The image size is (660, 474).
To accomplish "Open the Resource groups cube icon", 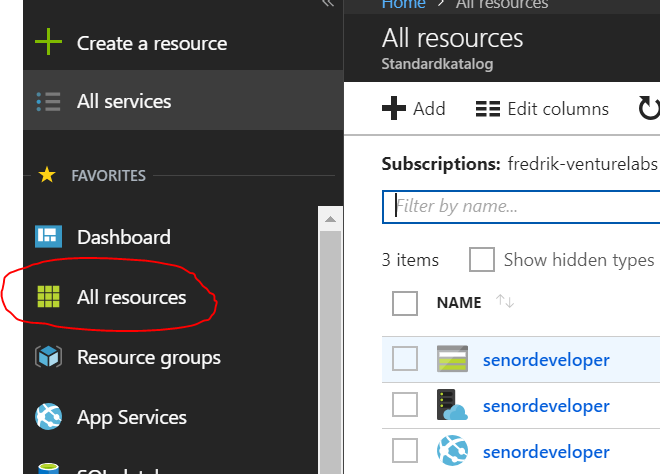I will (48, 357).
